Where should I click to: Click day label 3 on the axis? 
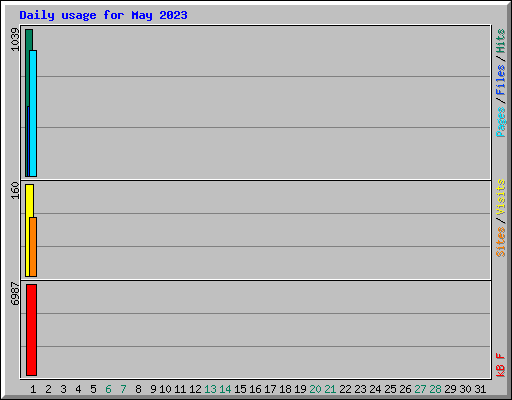click(x=63, y=389)
